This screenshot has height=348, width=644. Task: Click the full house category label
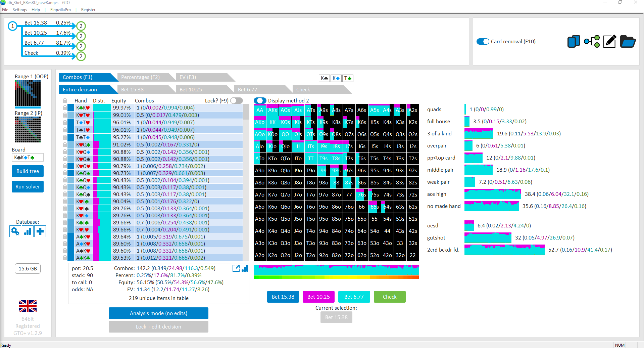click(x=439, y=122)
